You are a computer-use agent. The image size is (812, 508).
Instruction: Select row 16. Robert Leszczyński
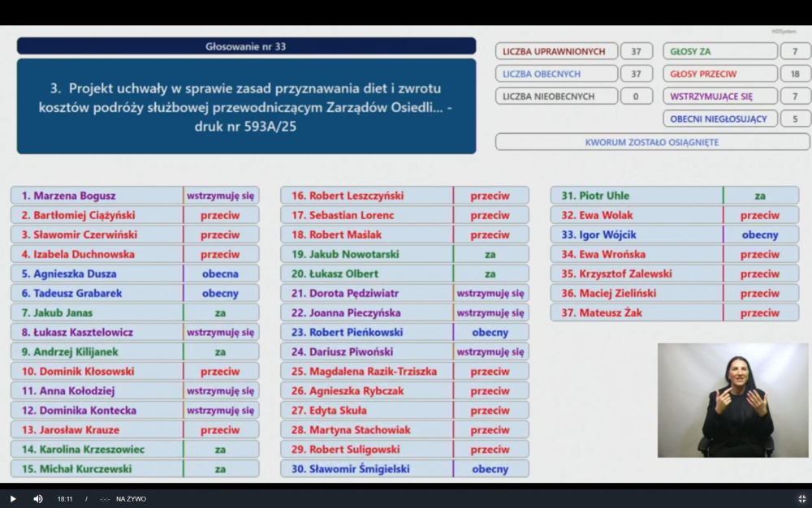pos(404,196)
